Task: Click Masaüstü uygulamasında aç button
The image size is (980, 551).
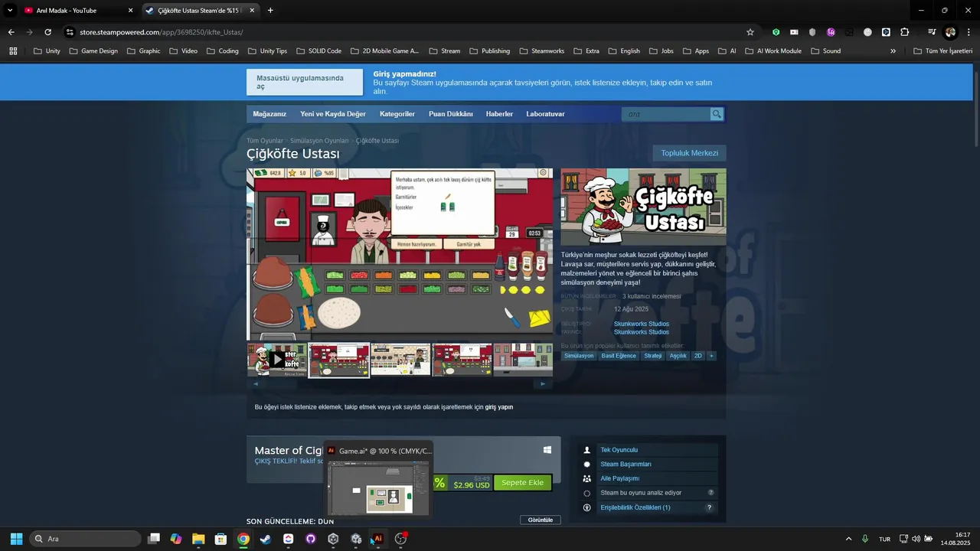Action: 305,82
